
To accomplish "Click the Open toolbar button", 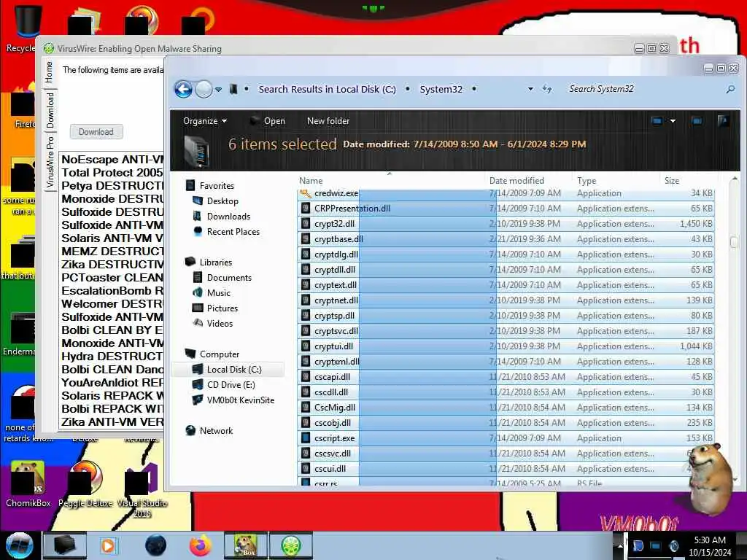I will (x=268, y=121).
